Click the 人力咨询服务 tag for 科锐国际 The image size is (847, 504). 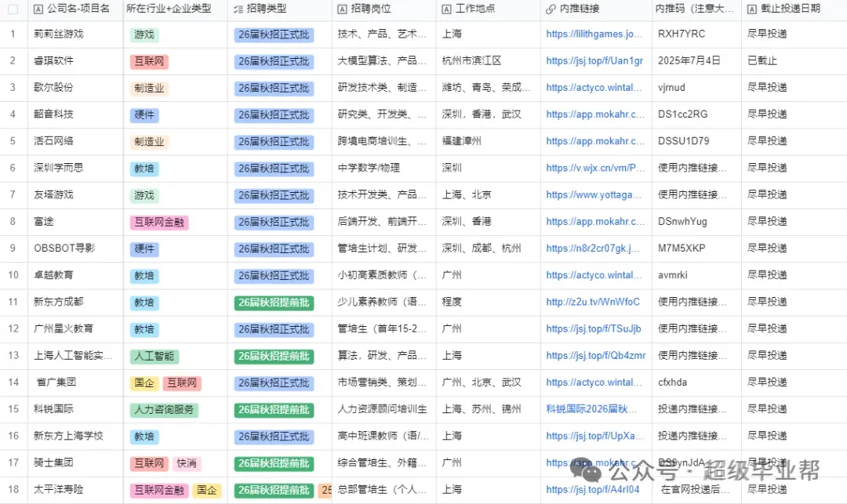tap(164, 410)
